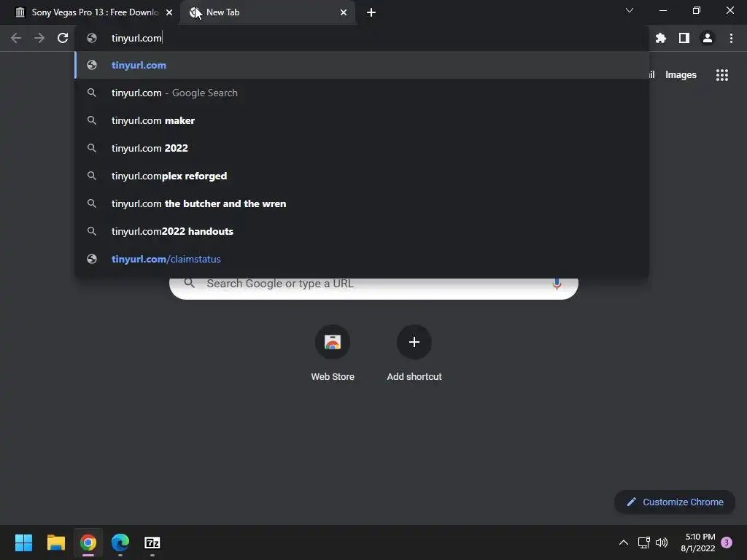This screenshot has width=747, height=560.
Task: Choose tinyurl.com2022 handouts suggestion
Action: point(362,231)
